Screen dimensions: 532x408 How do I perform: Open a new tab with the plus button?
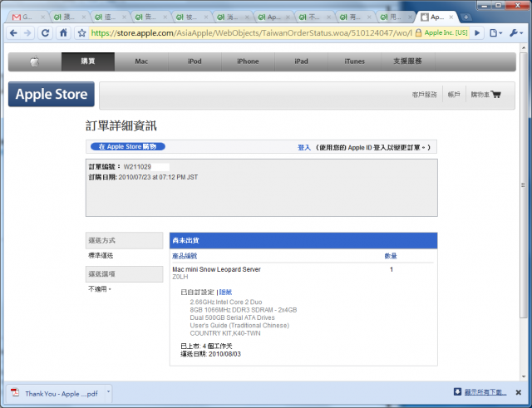tap(466, 17)
